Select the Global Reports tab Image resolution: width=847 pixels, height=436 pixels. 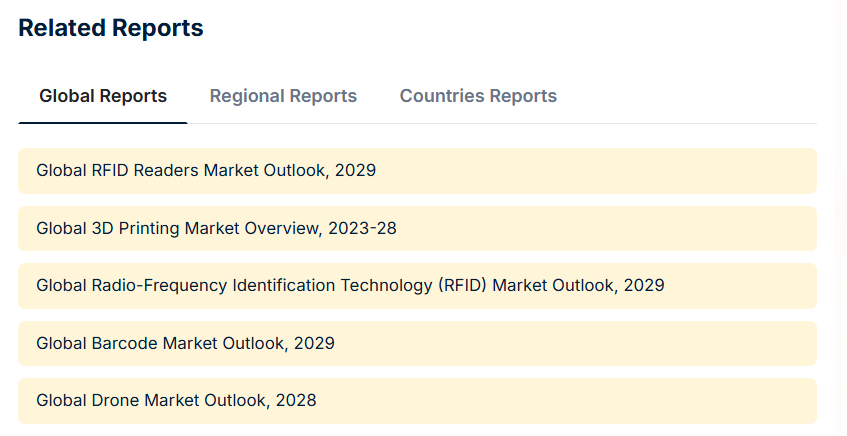103,96
